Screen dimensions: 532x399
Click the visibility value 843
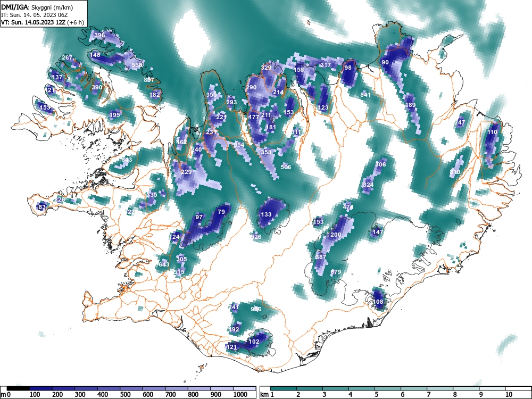click(127, 160)
